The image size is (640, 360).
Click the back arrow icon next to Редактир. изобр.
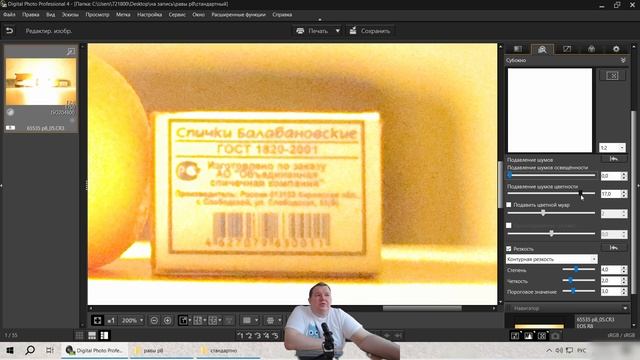pyautogui.click(x=9, y=31)
